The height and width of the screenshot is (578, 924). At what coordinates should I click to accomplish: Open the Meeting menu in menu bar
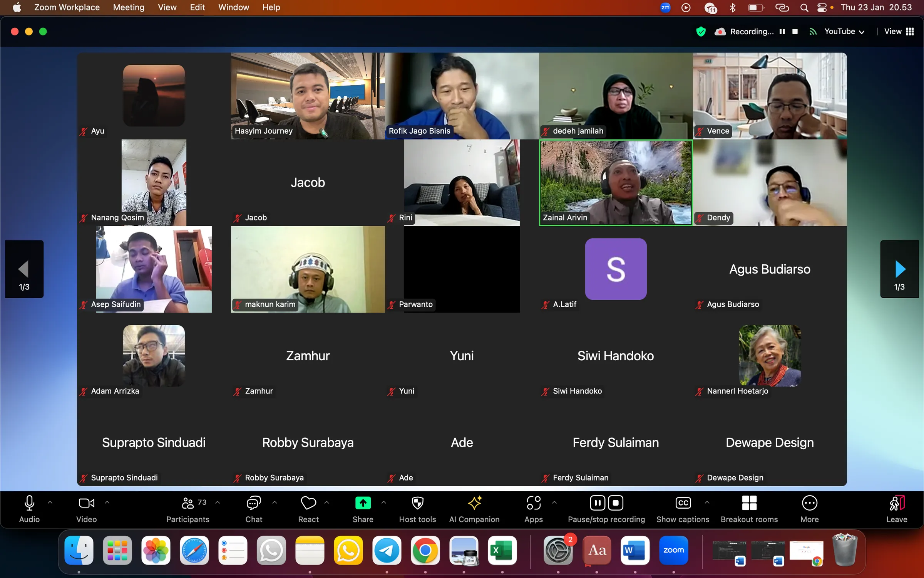[129, 7]
